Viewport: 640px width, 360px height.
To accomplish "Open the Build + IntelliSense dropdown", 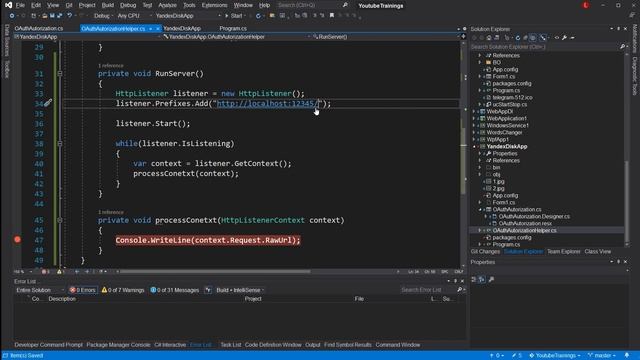I will click(x=240, y=290).
